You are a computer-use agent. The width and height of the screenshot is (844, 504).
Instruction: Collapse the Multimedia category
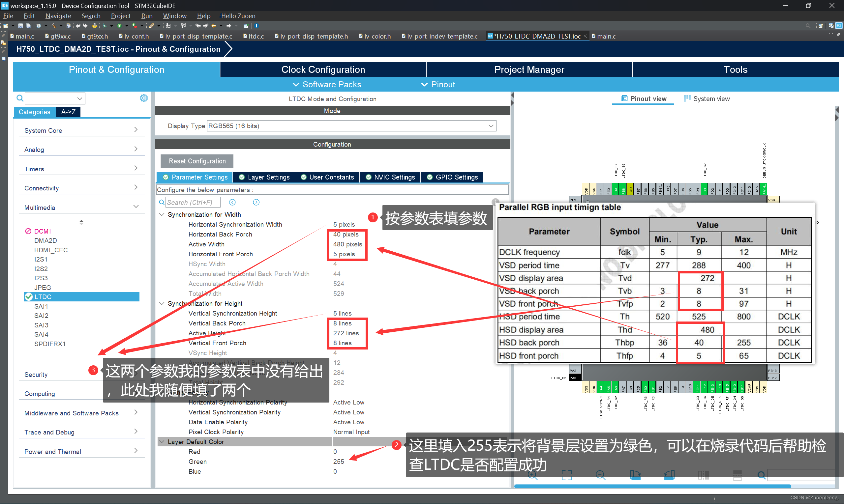pos(136,207)
